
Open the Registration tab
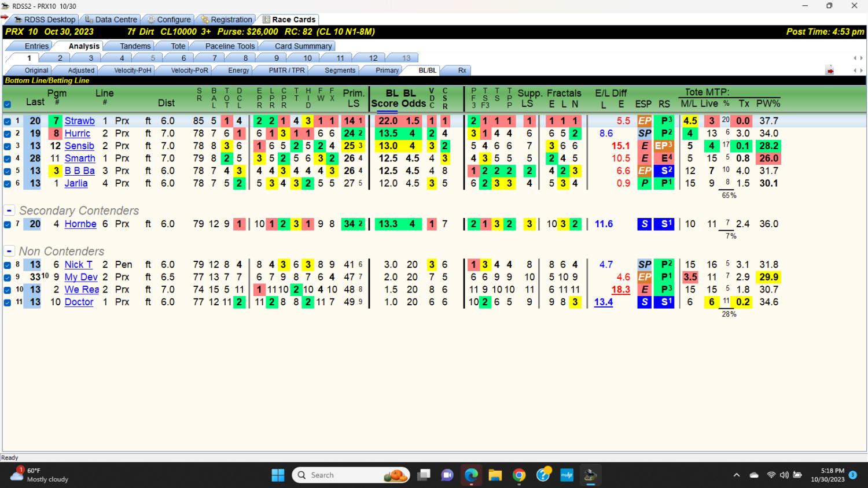tap(226, 20)
